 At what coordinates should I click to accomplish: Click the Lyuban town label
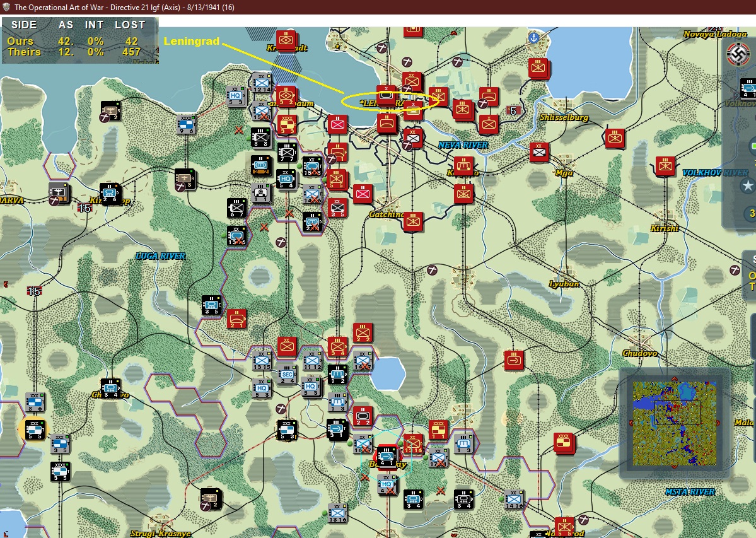pyautogui.click(x=564, y=284)
